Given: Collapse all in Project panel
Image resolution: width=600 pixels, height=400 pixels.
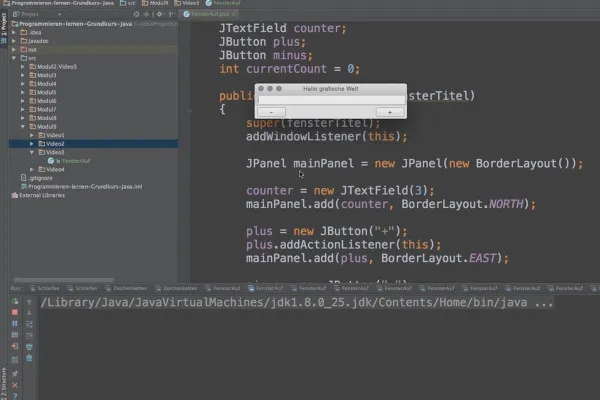Looking at the screenshot, I should point(147,14).
